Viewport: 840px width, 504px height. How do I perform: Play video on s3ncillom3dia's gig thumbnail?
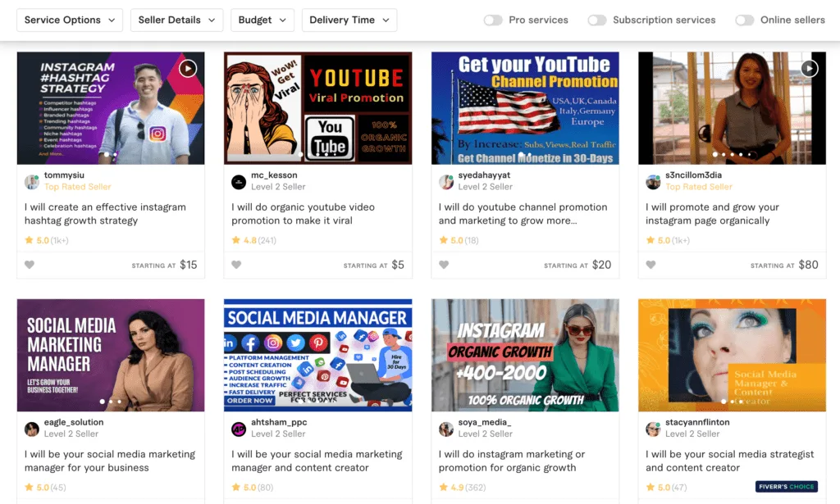click(809, 68)
